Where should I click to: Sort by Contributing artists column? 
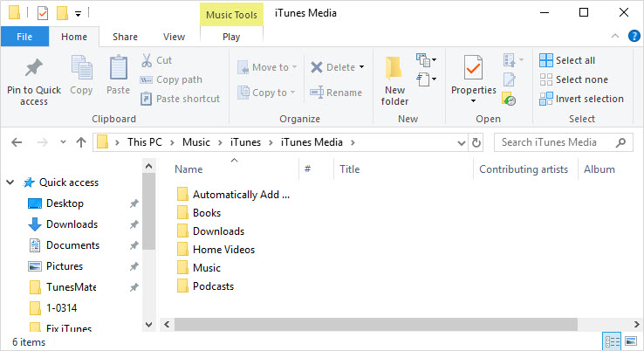pos(524,169)
